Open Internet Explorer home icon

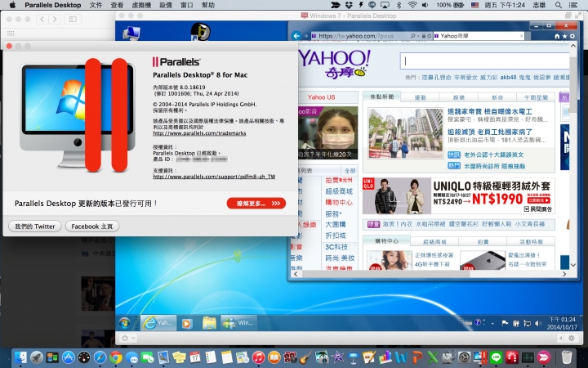point(557,36)
